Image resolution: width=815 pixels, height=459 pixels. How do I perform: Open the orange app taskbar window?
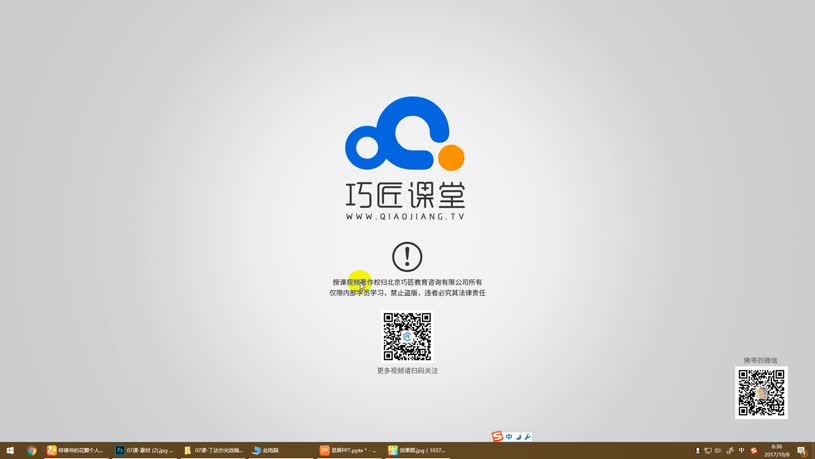pos(76,451)
